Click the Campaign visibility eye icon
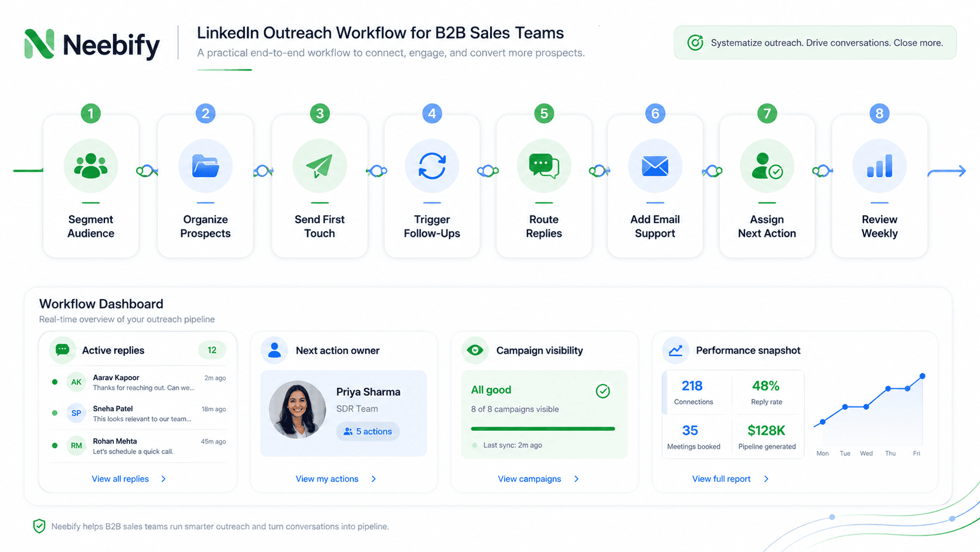This screenshot has height=552, width=980. [x=475, y=350]
